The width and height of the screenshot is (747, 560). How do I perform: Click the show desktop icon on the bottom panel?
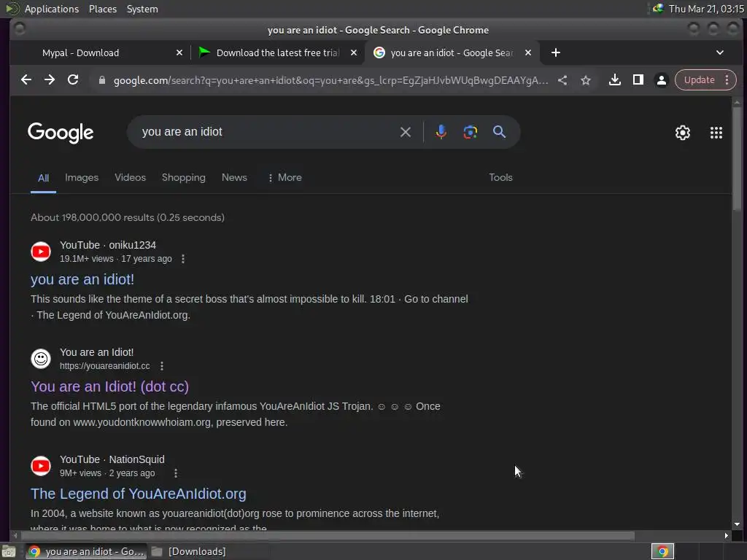(9, 551)
